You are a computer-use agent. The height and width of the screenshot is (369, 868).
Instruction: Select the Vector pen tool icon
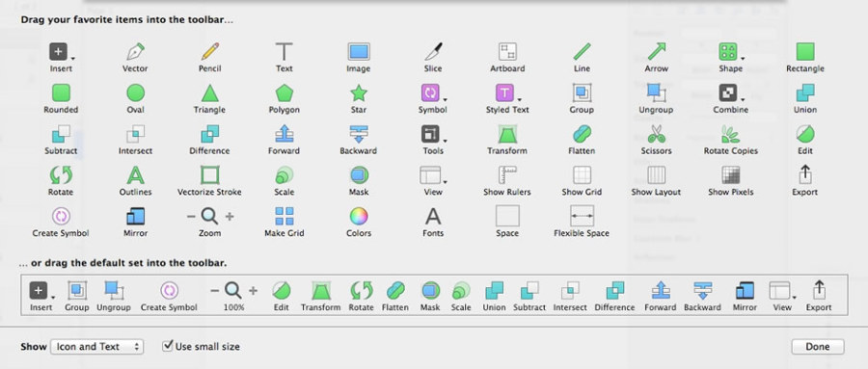[135, 52]
